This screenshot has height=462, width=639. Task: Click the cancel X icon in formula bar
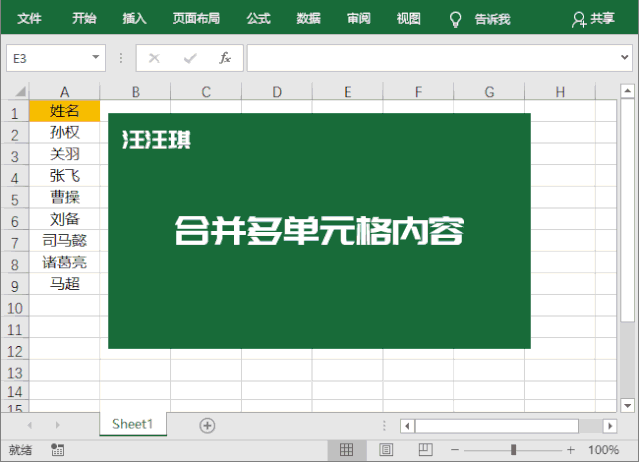tap(154, 58)
